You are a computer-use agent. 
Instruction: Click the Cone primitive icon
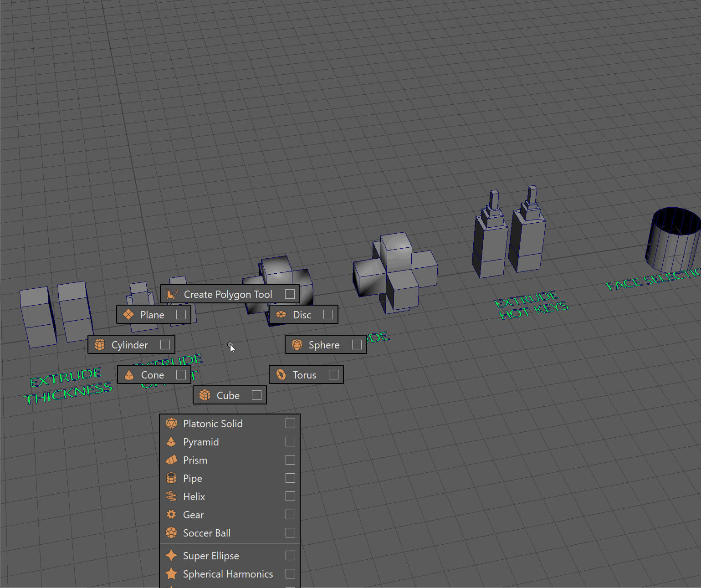click(129, 375)
